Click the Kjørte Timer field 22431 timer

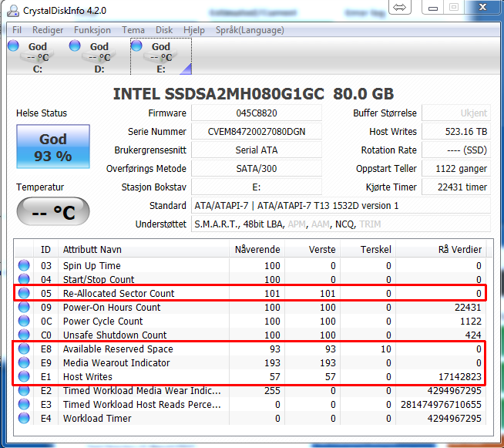tap(456, 187)
